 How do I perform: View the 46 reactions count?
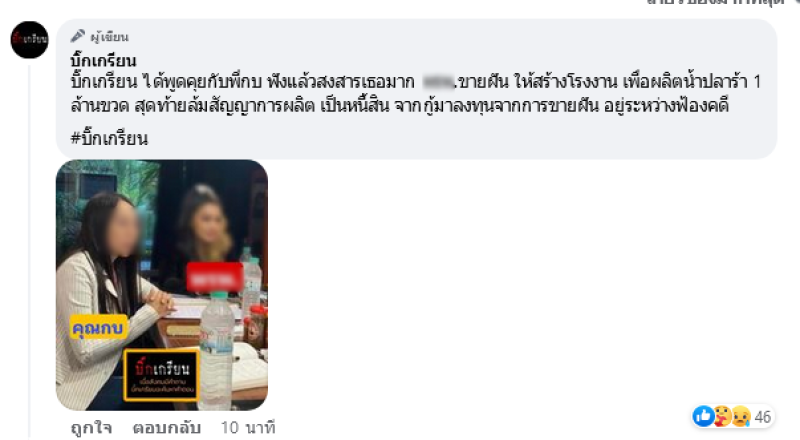pyautogui.click(x=762, y=417)
